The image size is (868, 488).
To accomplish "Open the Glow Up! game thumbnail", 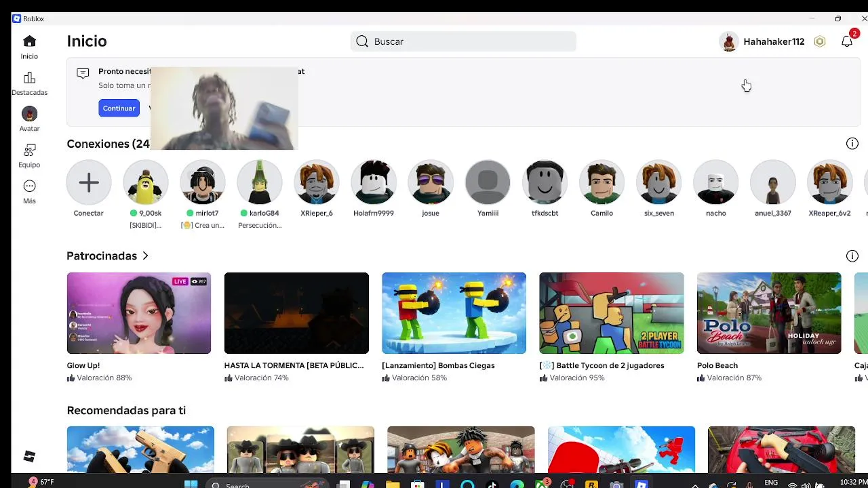I will tap(139, 313).
